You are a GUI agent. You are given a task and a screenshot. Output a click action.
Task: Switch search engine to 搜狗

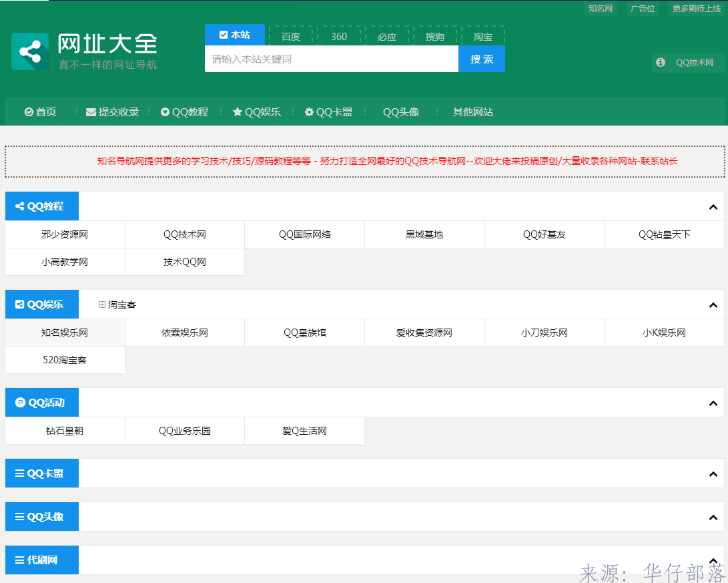pos(435,36)
